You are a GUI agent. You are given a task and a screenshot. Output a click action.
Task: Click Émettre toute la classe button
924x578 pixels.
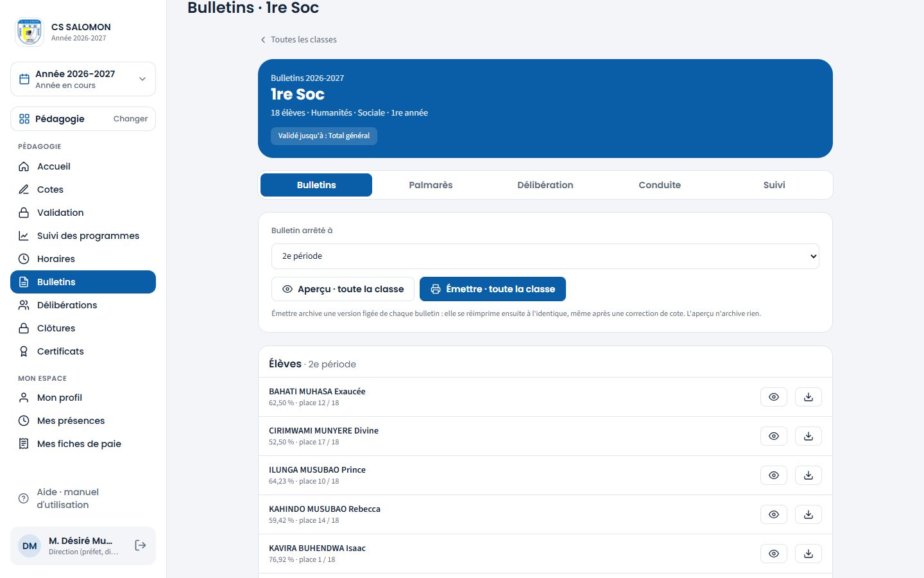click(493, 289)
